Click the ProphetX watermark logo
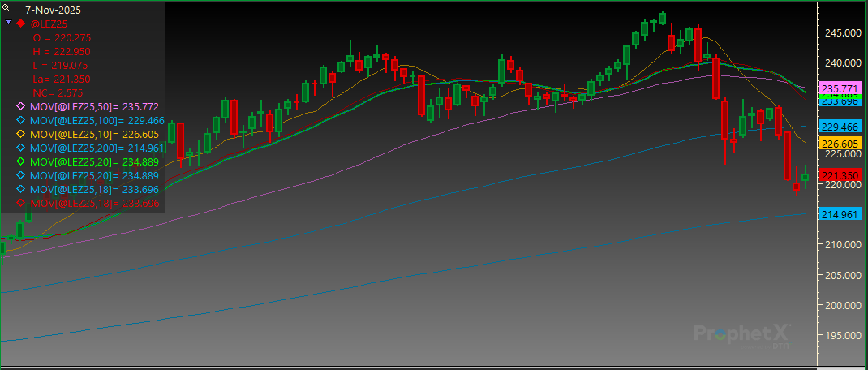Image resolution: width=868 pixels, height=370 pixels. click(x=741, y=333)
